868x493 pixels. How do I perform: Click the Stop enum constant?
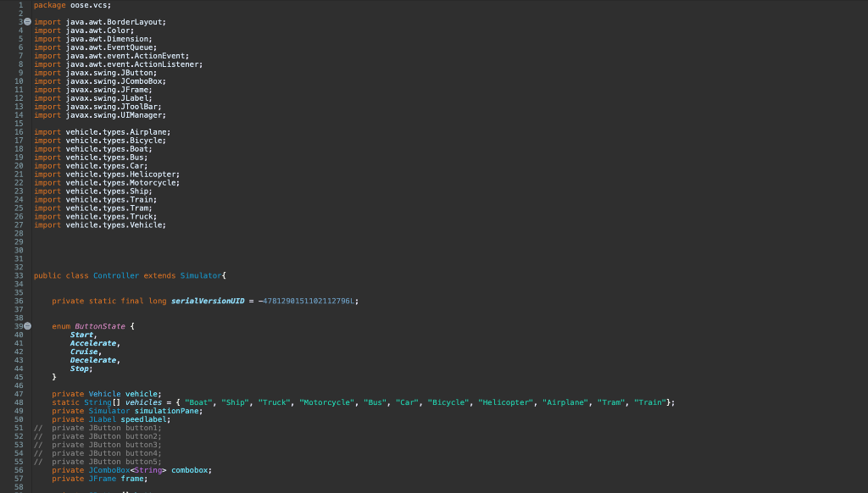[78, 368]
